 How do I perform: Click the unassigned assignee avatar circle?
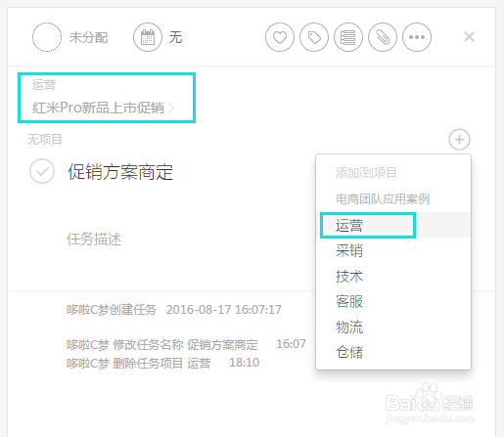[x=47, y=37]
